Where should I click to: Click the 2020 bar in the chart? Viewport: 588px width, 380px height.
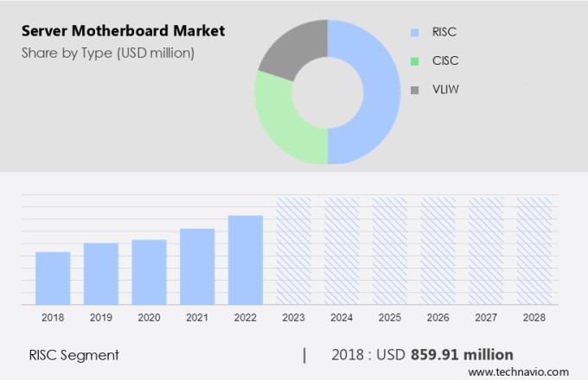[x=149, y=271]
